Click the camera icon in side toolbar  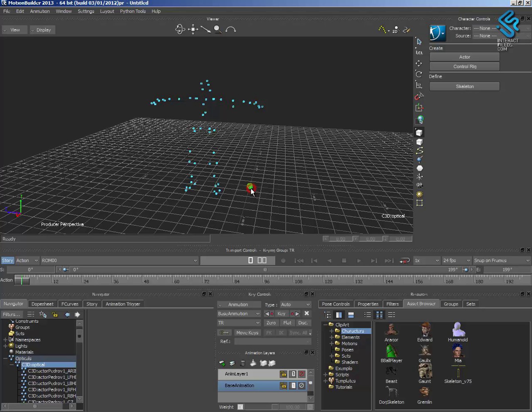point(419,185)
